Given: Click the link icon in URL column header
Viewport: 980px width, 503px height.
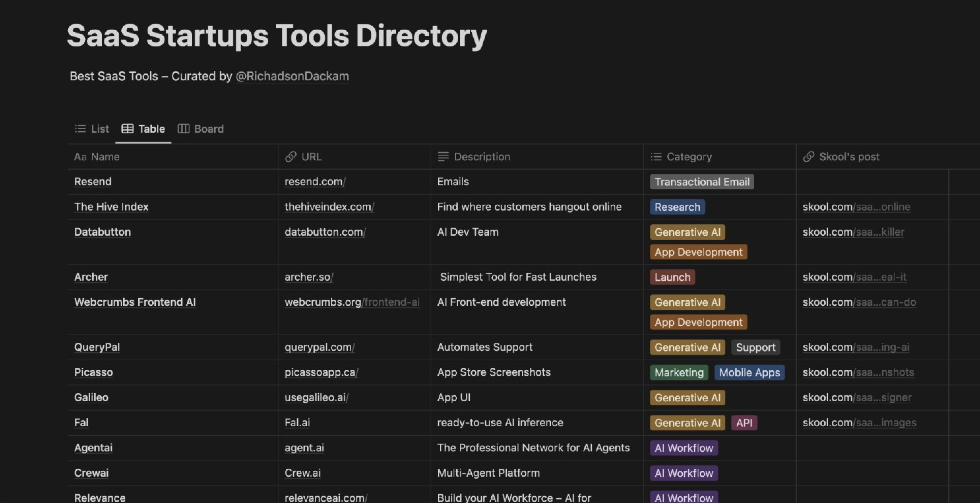Looking at the screenshot, I should point(290,157).
